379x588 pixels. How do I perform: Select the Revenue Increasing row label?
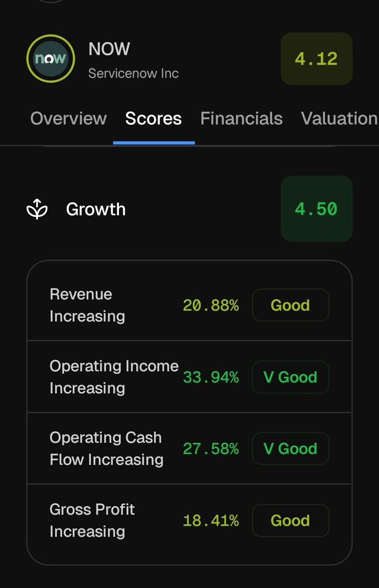[x=87, y=305]
